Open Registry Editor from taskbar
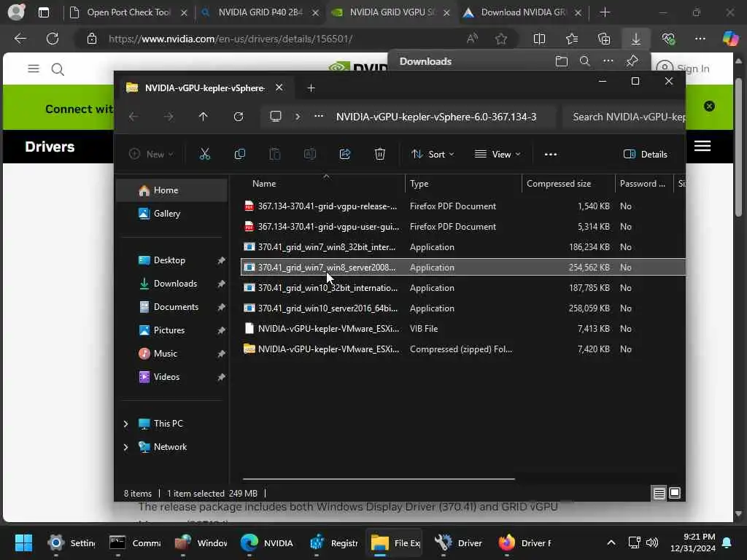 click(x=333, y=542)
